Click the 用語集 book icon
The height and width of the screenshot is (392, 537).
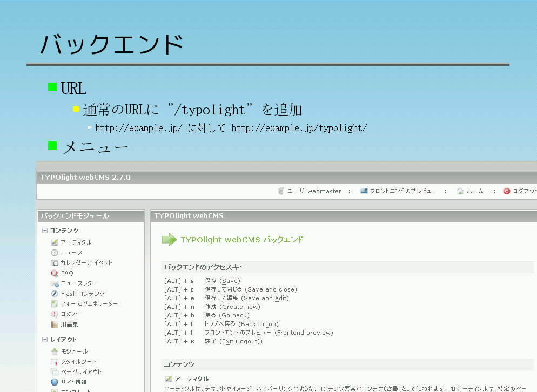click(x=55, y=324)
